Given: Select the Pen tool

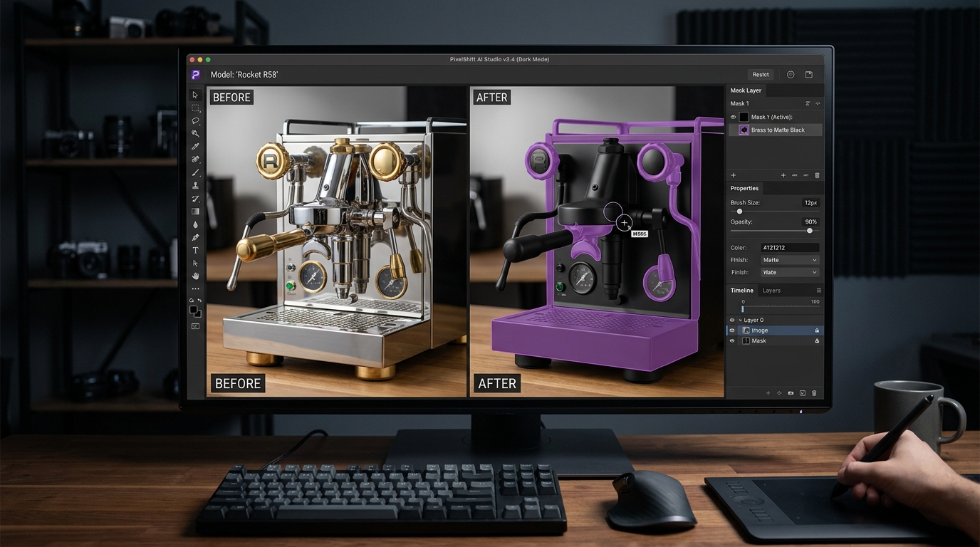Looking at the screenshot, I should point(195,237).
